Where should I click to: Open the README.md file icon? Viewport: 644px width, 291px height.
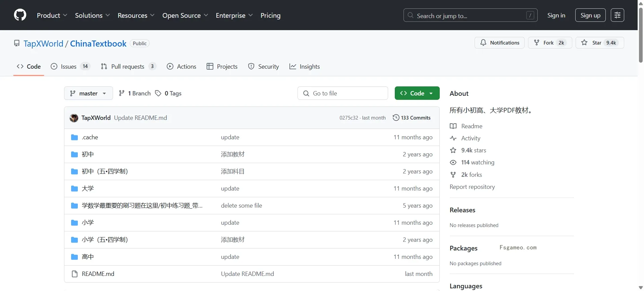point(75,274)
